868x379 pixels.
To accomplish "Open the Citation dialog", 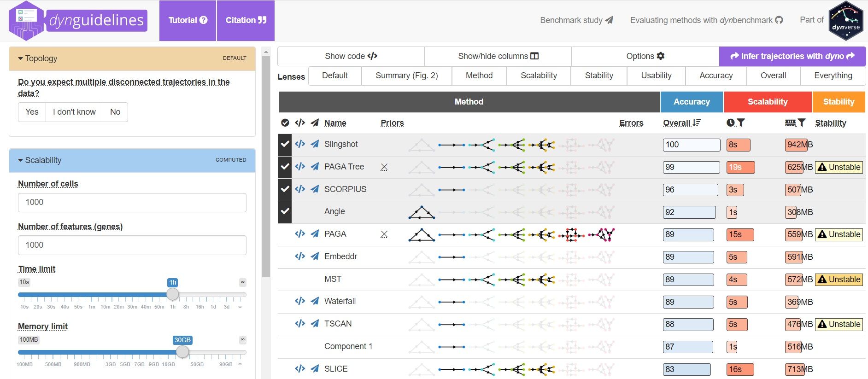I will [x=246, y=20].
